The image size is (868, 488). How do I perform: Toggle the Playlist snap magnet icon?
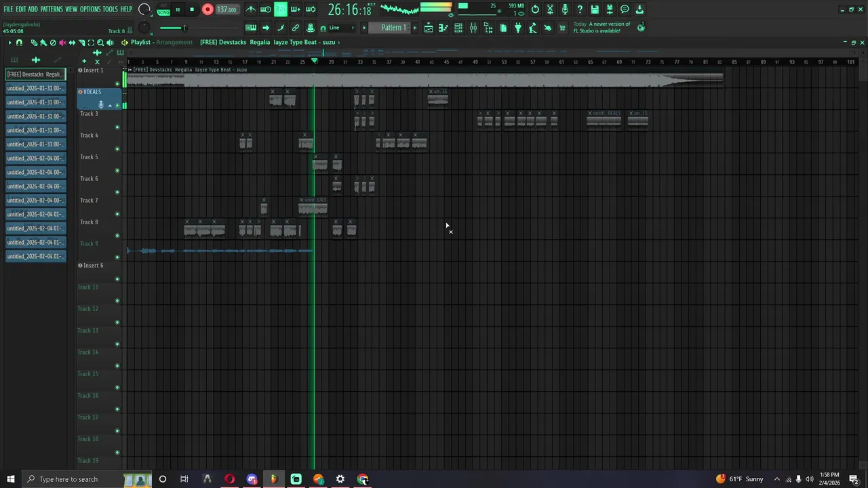click(19, 42)
